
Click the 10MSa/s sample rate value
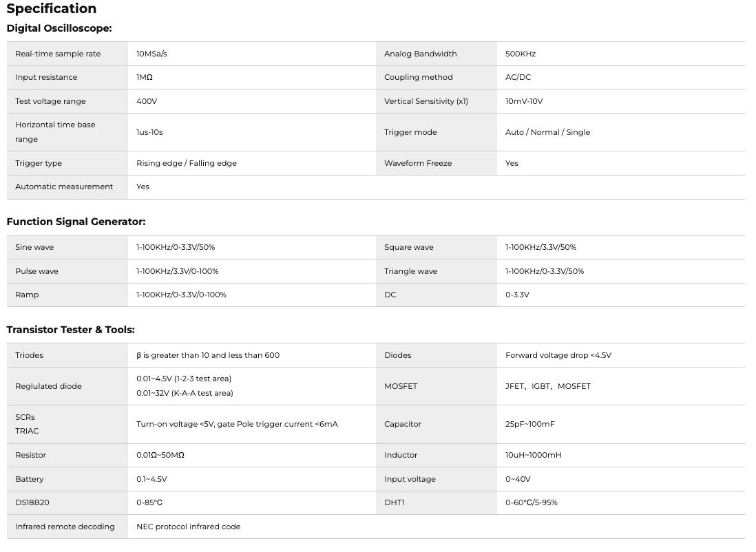click(x=151, y=54)
